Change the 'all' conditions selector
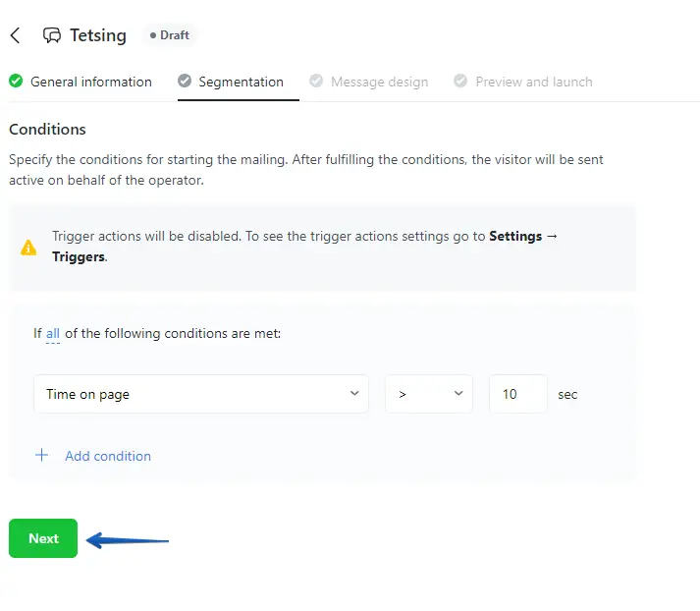Image resolution: width=700 pixels, height=611 pixels. point(53,334)
